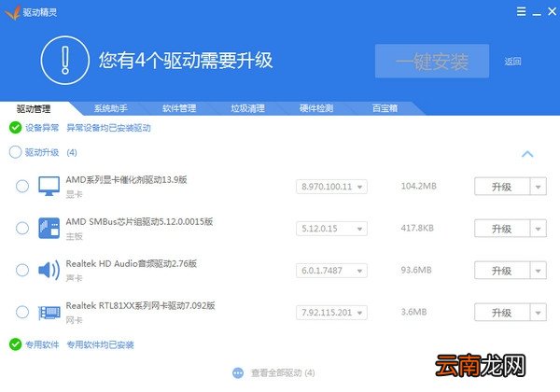Image resolution: width=560 pixels, height=392 pixels.
Task: Select the Realtek HD Audio driver radio button
Action: (x=22, y=271)
